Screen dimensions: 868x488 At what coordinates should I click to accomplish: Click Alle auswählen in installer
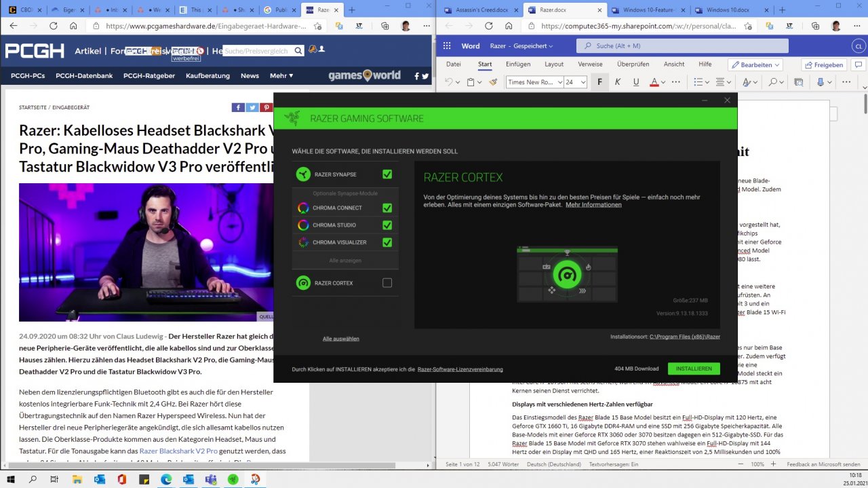(x=341, y=338)
